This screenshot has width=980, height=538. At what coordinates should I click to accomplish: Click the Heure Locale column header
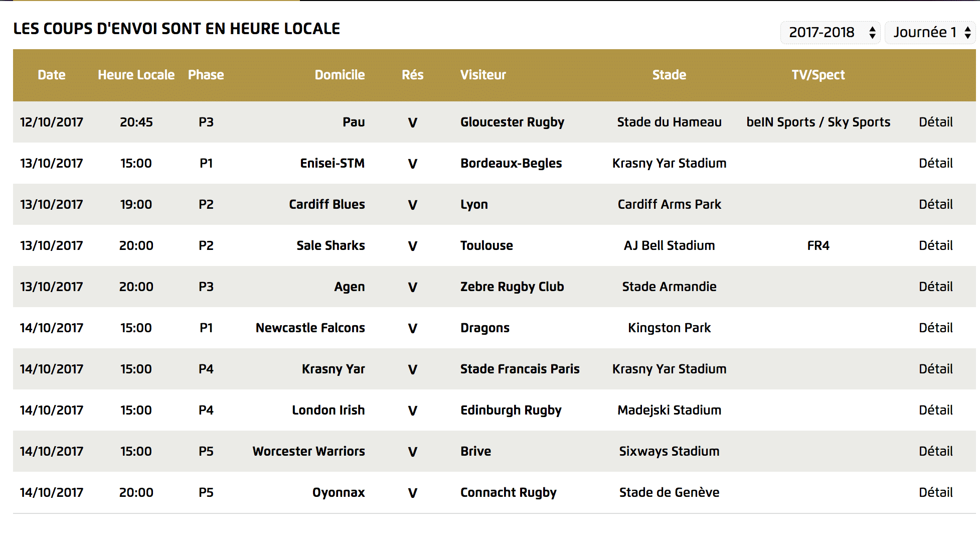click(136, 75)
